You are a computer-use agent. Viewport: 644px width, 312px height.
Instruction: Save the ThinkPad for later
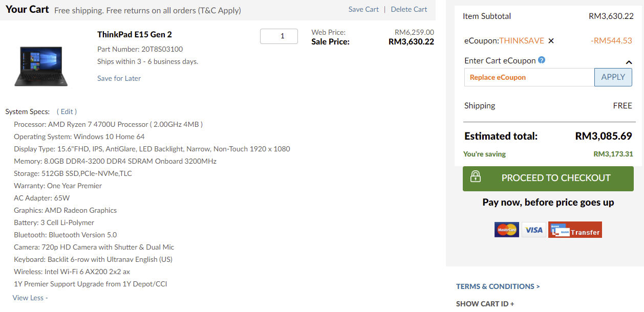(x=119, y=78)
